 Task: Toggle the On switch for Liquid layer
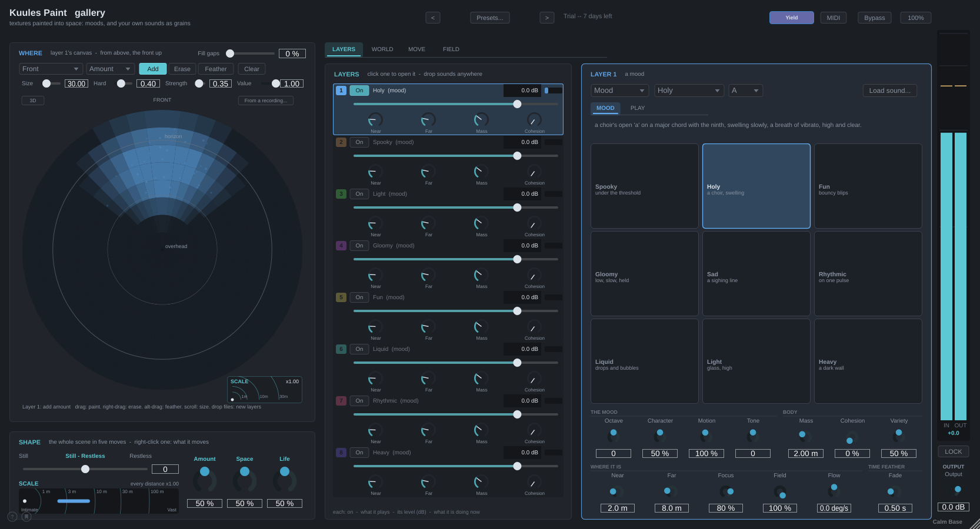point(359,349)
